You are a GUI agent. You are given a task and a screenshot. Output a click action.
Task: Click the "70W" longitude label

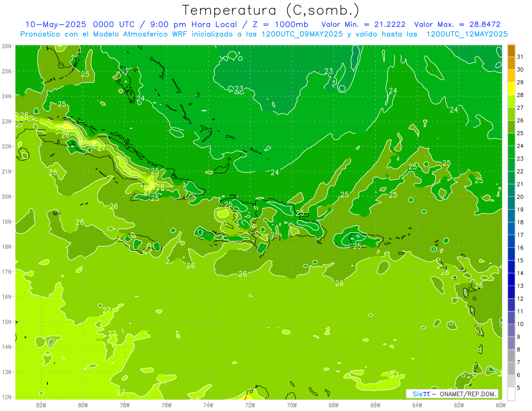[292, 404]
